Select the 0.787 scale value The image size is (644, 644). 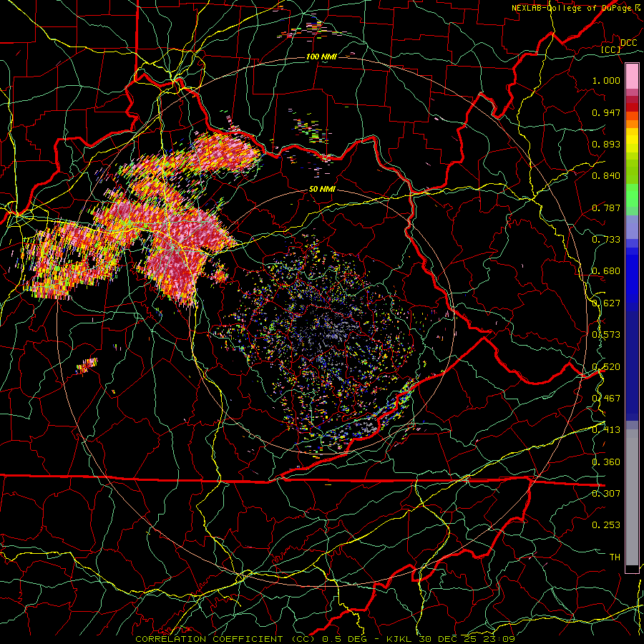[x=606, y=208]
